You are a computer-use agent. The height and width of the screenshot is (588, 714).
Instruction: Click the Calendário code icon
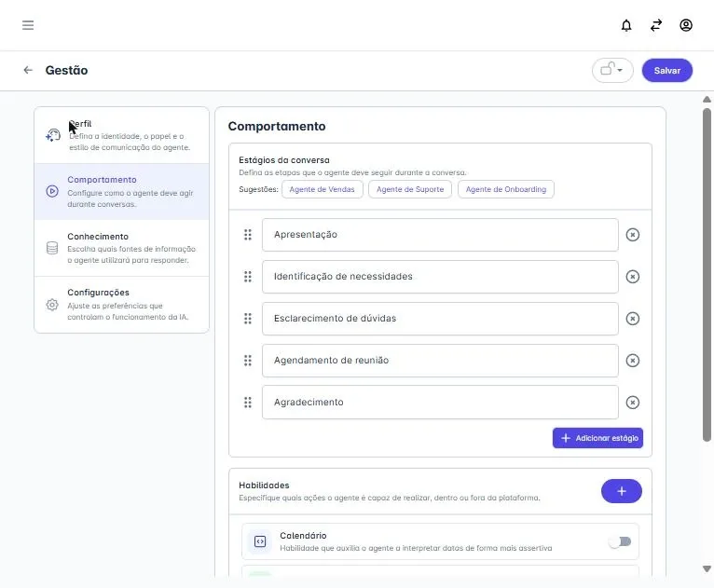tap(260, 541)
